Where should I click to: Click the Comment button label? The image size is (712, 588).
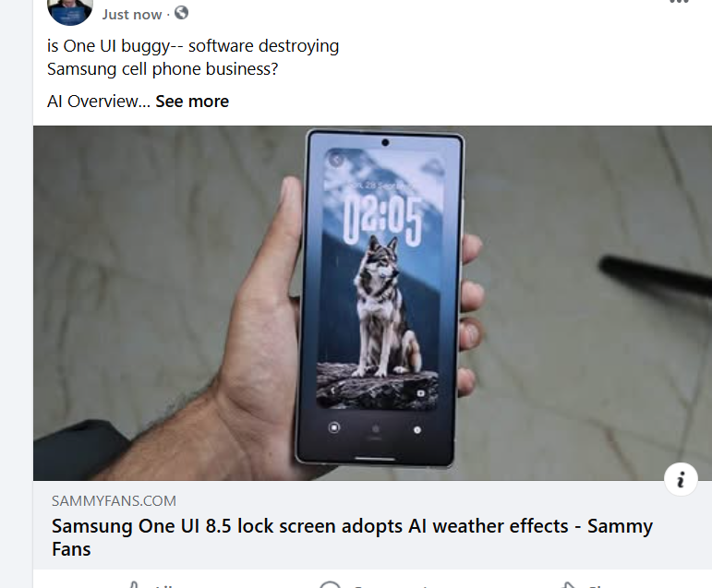click(x=391, y=586)
